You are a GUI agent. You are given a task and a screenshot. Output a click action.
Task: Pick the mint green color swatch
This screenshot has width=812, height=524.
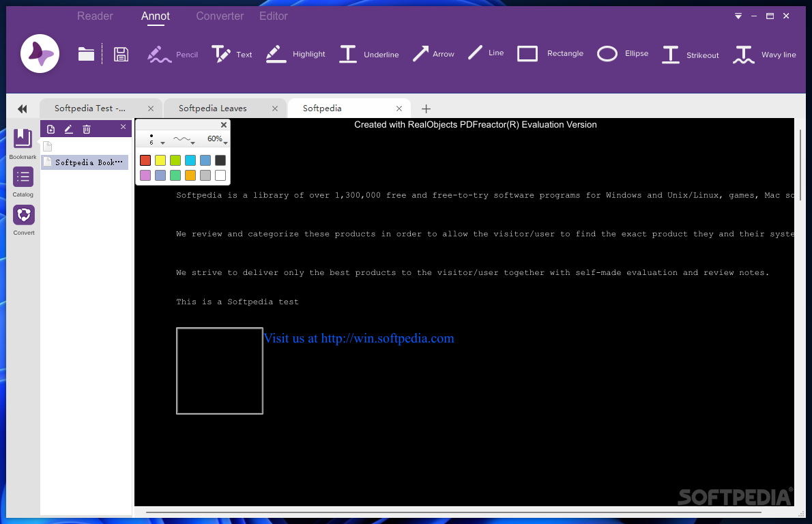pos(175,175)
